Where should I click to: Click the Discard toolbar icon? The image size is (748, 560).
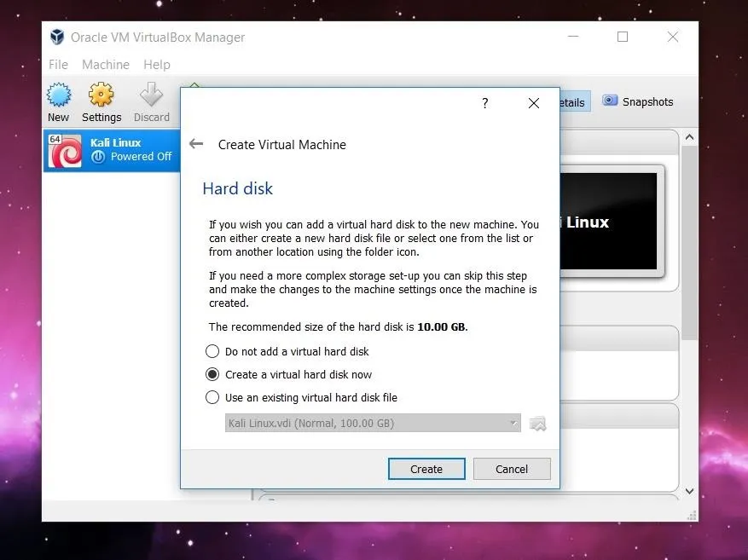[151, 95]
